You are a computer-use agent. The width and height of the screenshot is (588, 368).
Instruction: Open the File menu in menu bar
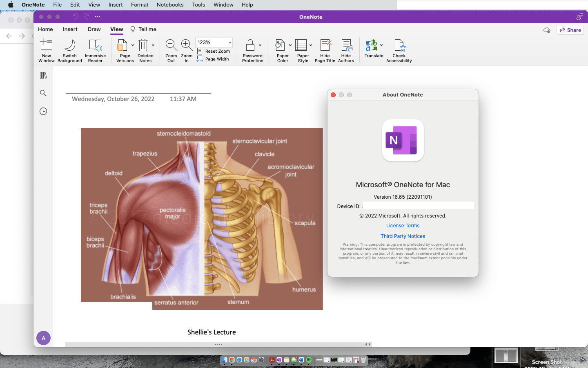58,5
